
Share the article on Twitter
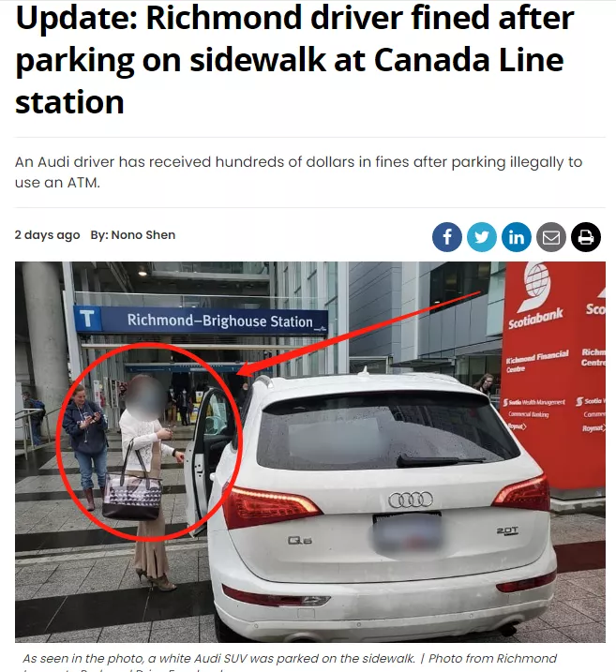click(x=481, y=236)
